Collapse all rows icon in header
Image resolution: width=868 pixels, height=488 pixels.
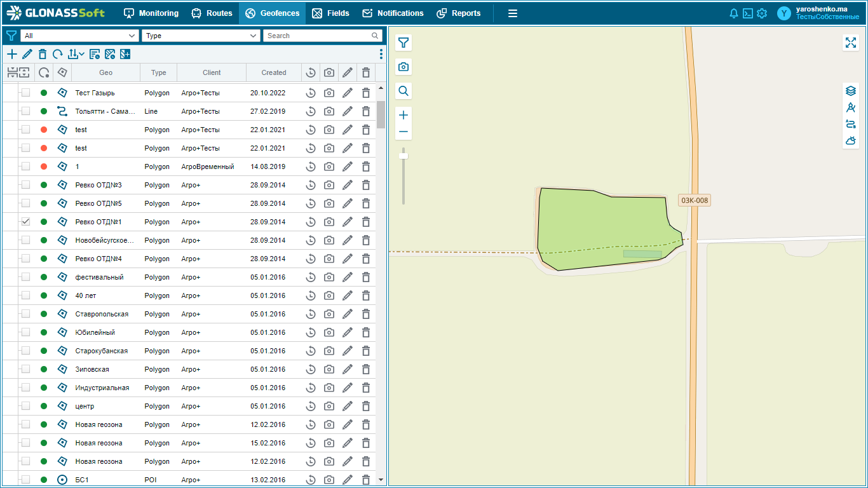tap(12, 72)
